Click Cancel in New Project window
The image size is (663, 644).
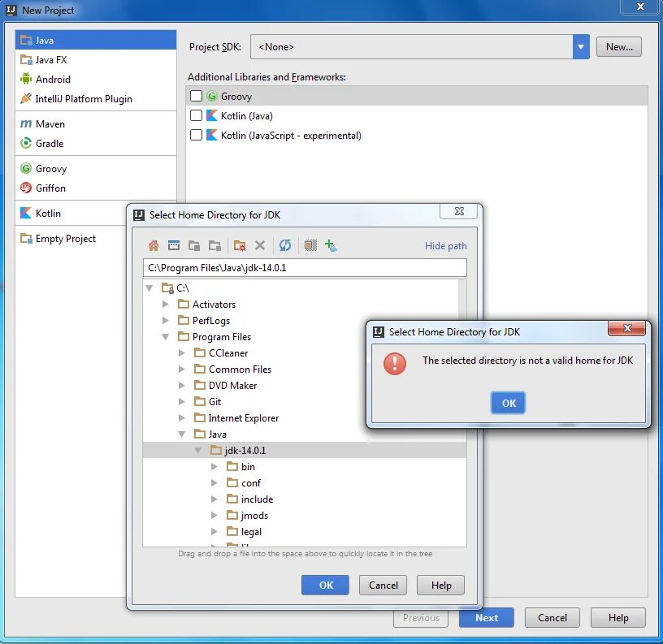(x=552, y=618)
